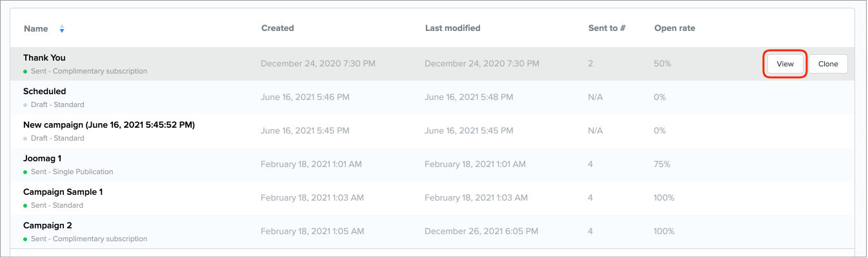The height and width of the screenshot is (258, 868).
Task: Click green status dot for Campaign 2
Action: click(x=25, y=239)
